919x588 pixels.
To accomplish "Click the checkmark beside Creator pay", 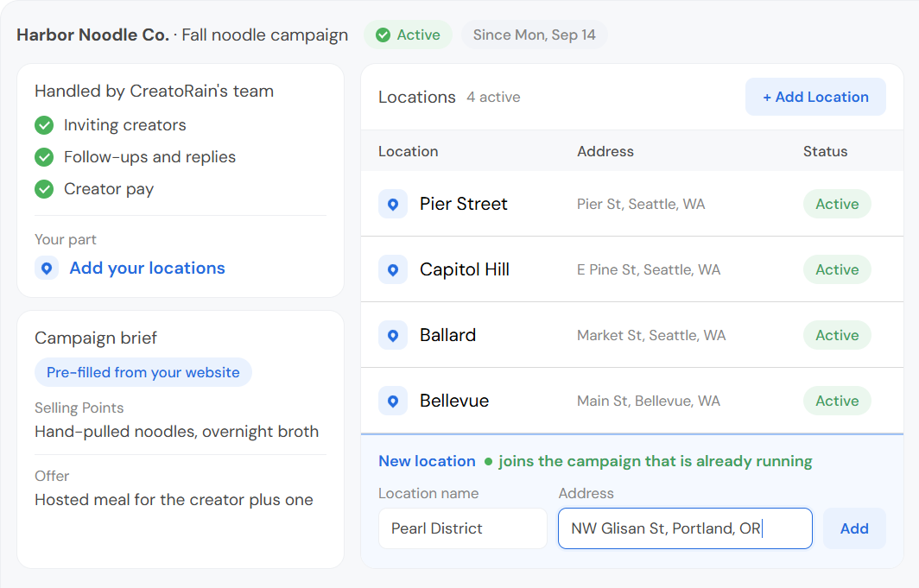I will pos(44,189).
